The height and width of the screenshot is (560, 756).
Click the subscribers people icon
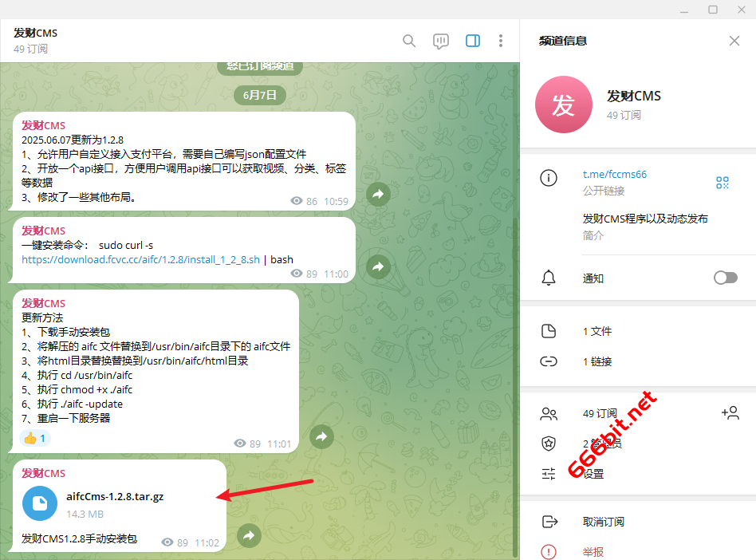[549, 414]
